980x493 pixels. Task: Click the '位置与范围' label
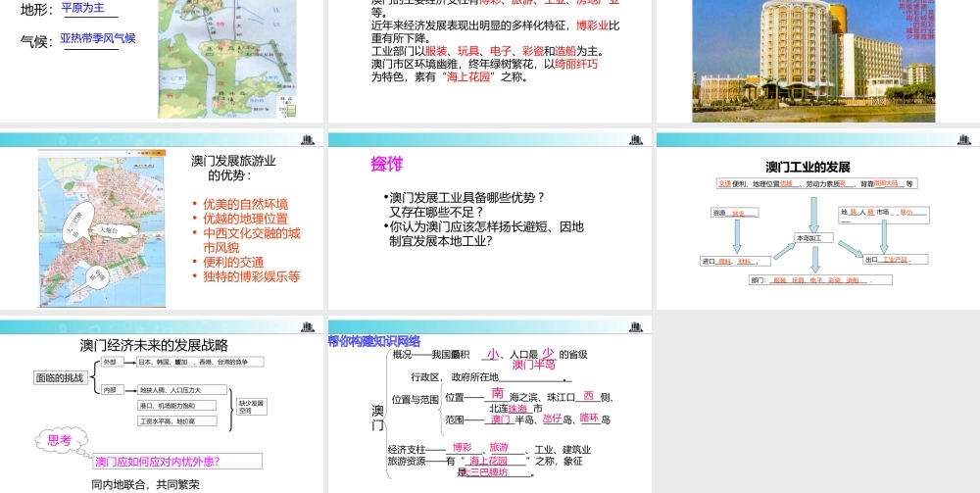(415, 399)
